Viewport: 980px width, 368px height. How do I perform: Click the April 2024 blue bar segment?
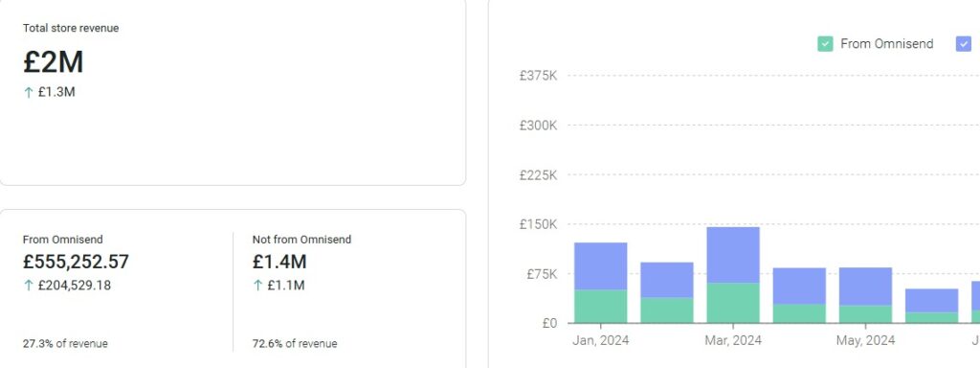tap(799, 286)
